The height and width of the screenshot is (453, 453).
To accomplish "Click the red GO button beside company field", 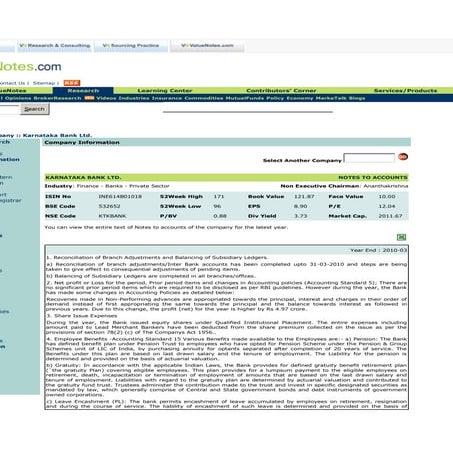I will 403,157.
